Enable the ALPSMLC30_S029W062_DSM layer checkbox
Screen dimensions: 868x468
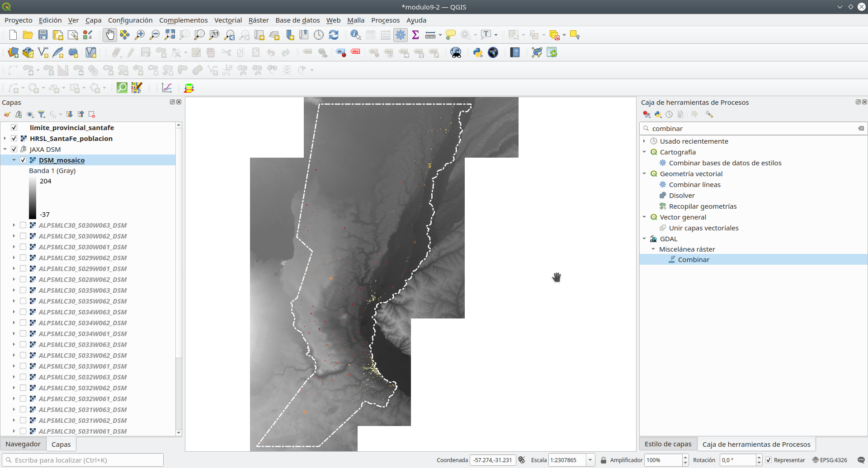23,257
